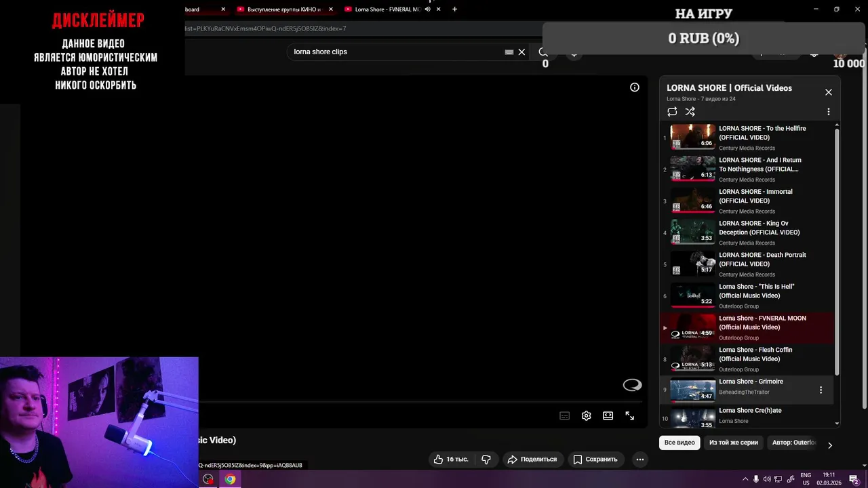Open the taskbar clock 19:11
The width and height of the screenshot is (868, 488).
(x=829, y=479)
